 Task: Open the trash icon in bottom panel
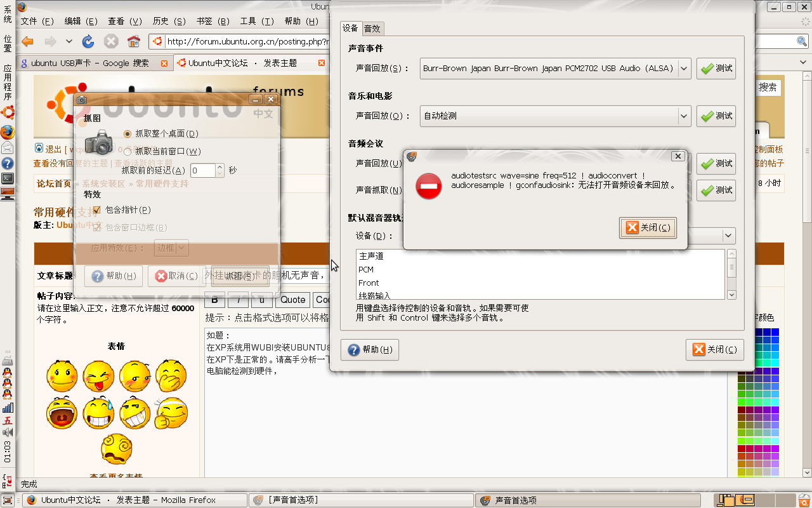[x=805, y=500]
